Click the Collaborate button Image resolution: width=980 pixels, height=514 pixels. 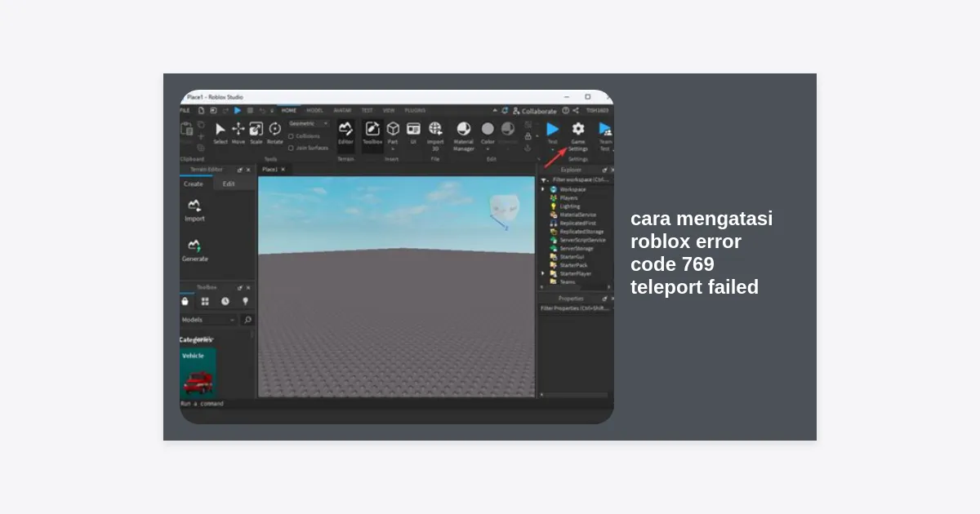pos(534,111)
